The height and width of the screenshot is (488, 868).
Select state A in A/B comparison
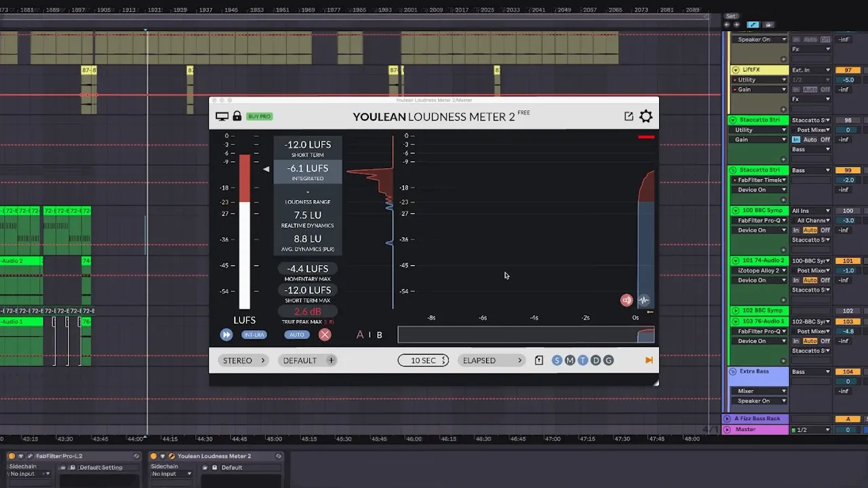360,335
